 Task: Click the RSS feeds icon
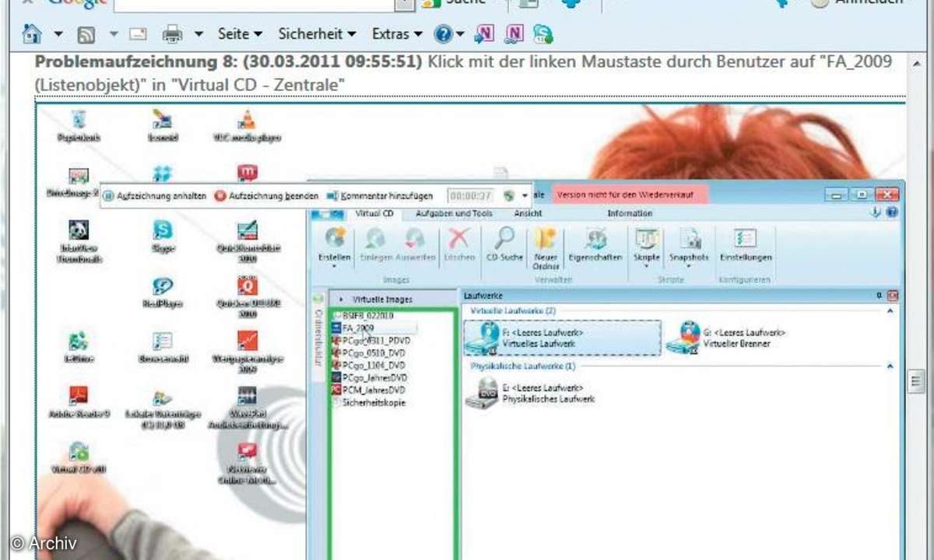click(x=86, y=34)
